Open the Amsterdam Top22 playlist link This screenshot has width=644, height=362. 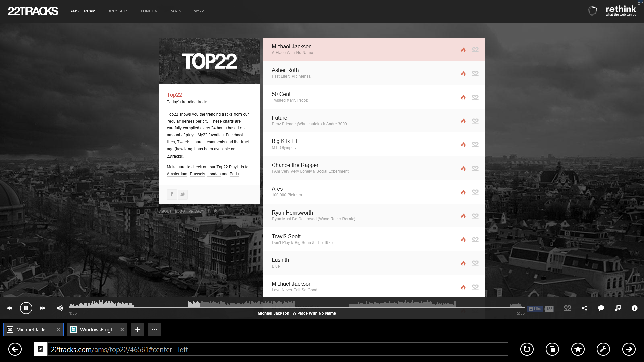177,174
